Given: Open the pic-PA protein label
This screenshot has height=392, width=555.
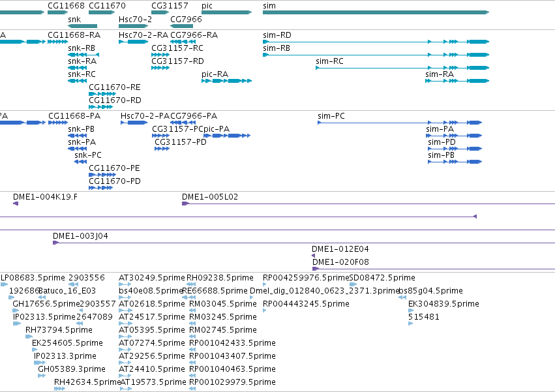Looking at the screenshot, I should (x=217, y=129).
